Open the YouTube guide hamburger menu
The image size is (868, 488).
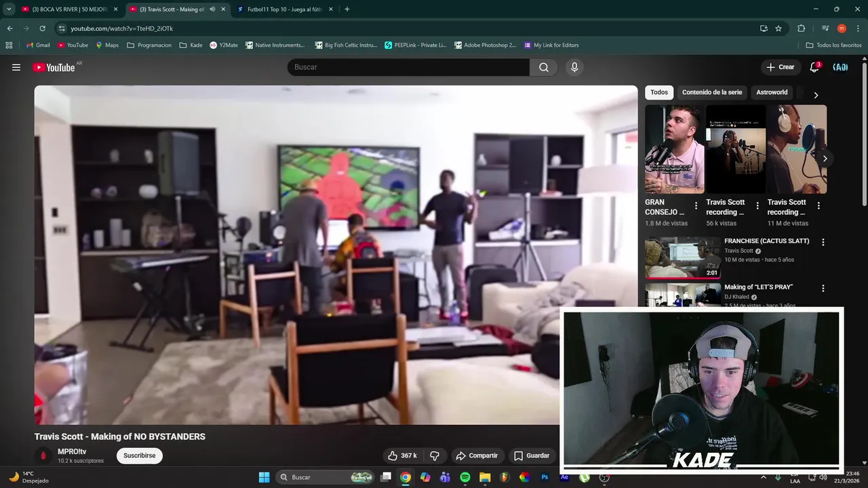(16, 67)
